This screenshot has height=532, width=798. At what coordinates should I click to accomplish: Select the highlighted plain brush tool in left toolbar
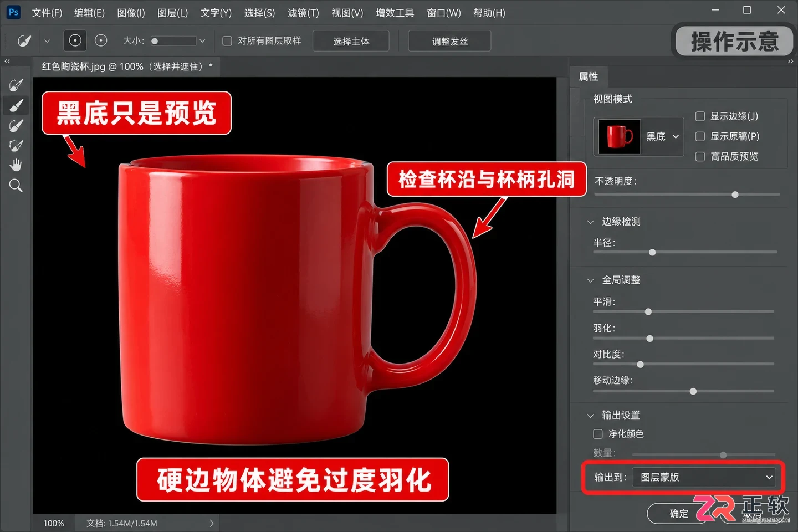[16, 105]
